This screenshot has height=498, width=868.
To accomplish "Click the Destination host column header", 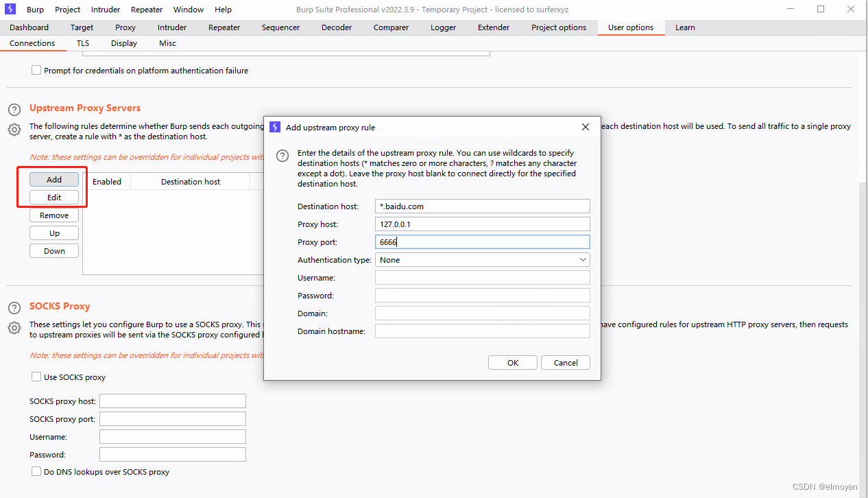I will coord(191,182).
